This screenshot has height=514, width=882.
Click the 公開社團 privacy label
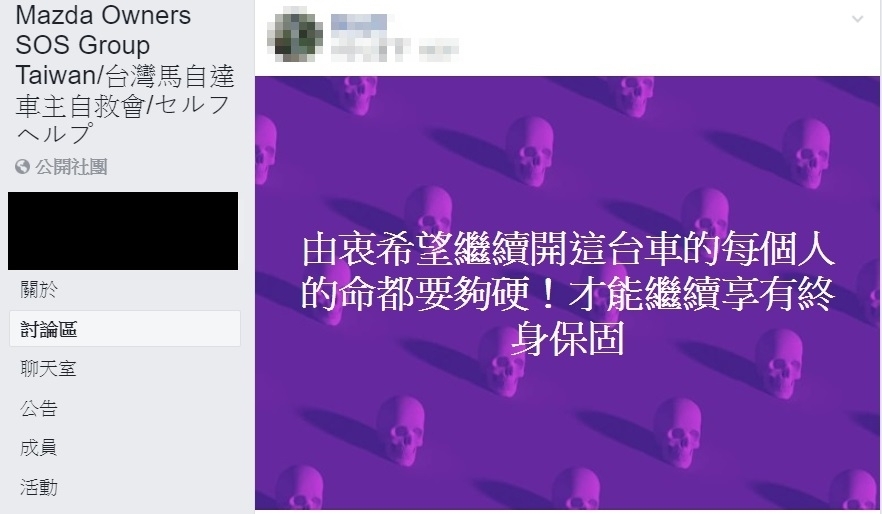71,167
